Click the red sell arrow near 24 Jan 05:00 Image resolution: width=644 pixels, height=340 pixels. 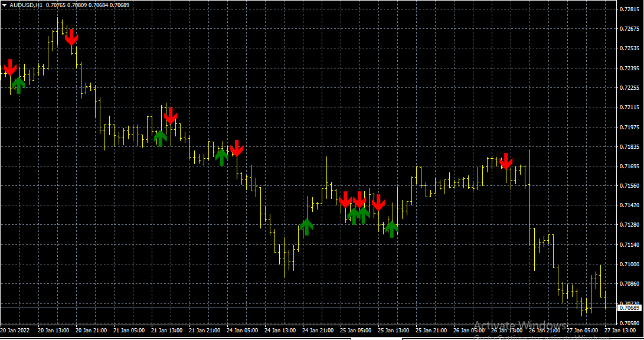(x=237, y=149)
